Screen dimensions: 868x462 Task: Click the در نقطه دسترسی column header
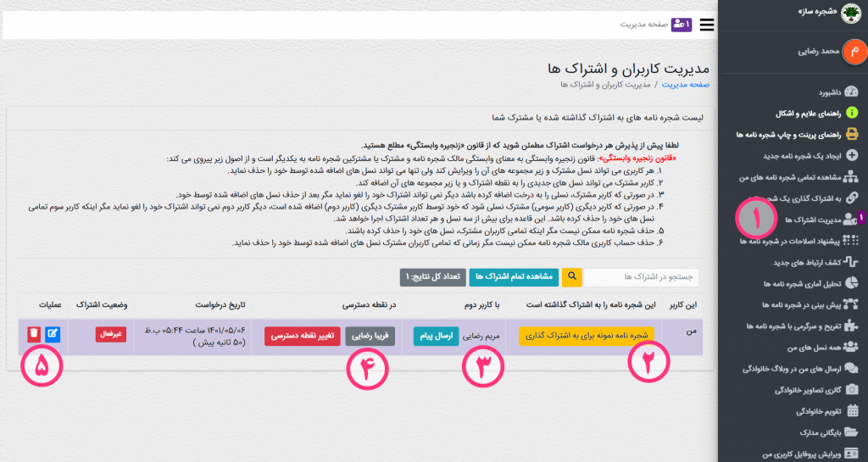tap(370, 305)
